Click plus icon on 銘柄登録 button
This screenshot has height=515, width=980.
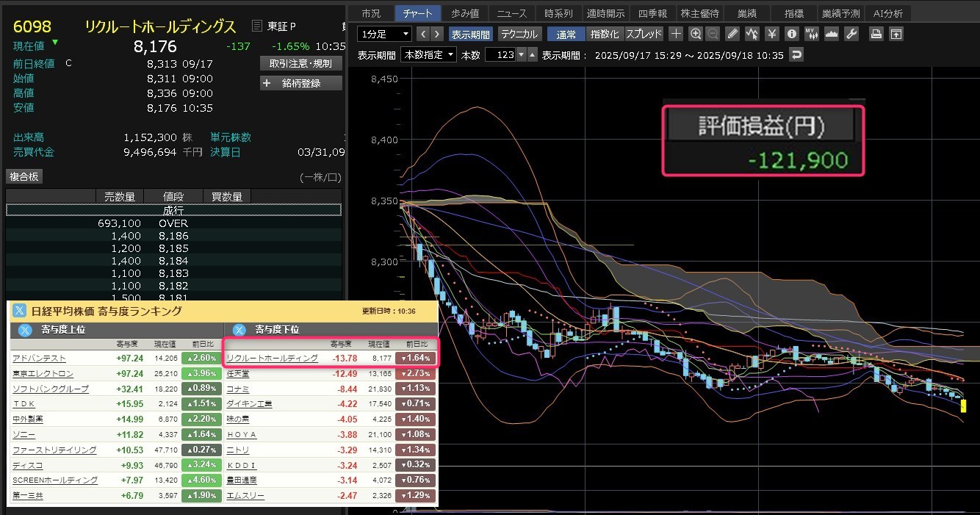tap(267, 83)
